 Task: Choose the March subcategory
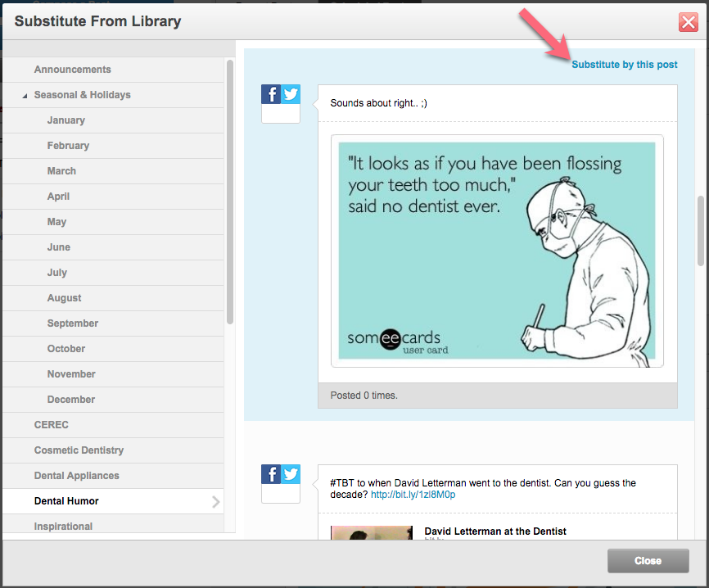click(113, 171)
